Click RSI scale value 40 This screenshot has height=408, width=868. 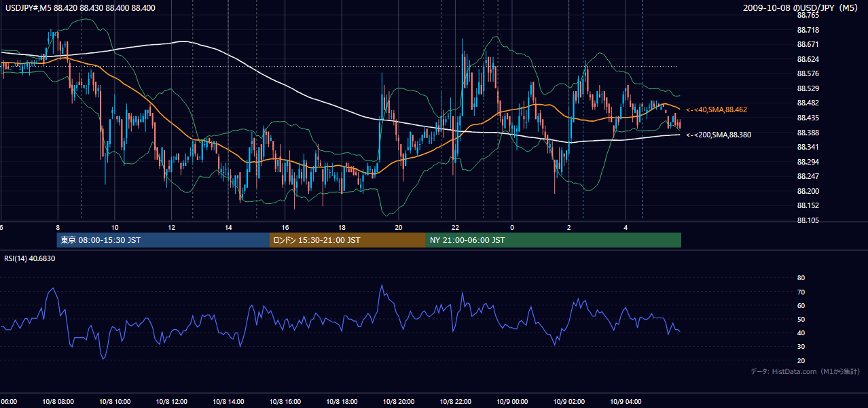(801, 333)
